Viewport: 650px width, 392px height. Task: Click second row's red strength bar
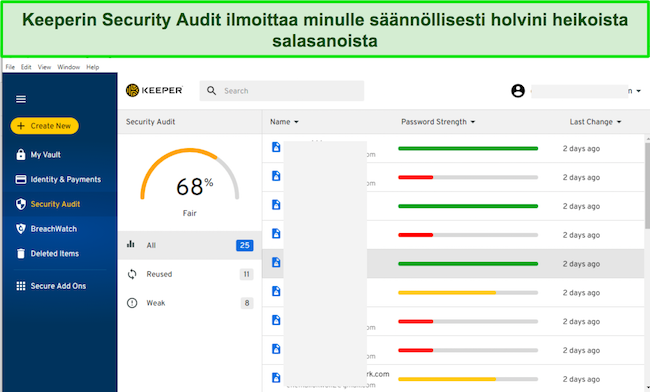pyautogui.click(x=416, y=177)
